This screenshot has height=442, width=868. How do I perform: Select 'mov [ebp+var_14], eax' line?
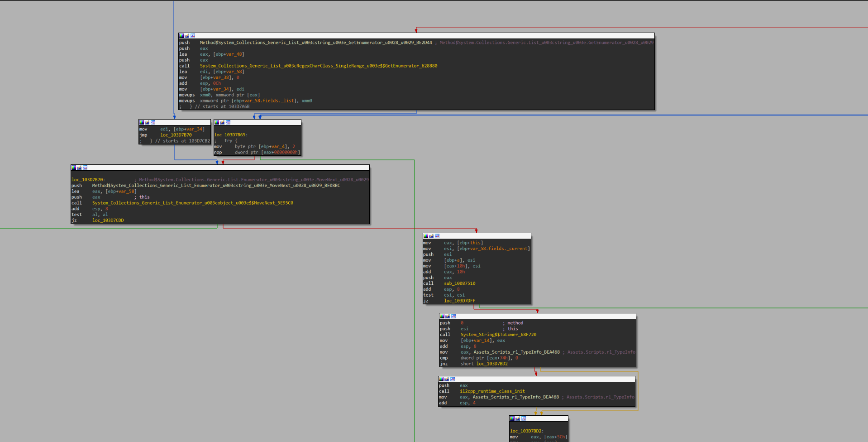coord(472,341)
